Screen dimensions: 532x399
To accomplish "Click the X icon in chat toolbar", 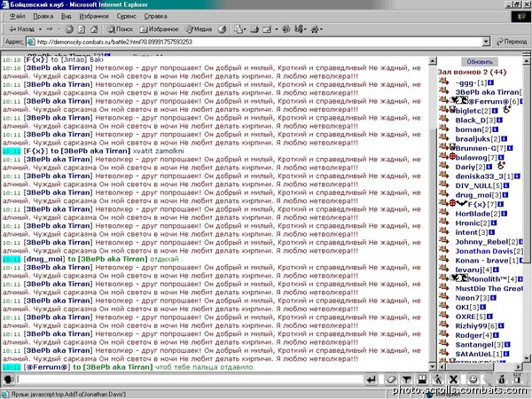I will pos(453,379).
